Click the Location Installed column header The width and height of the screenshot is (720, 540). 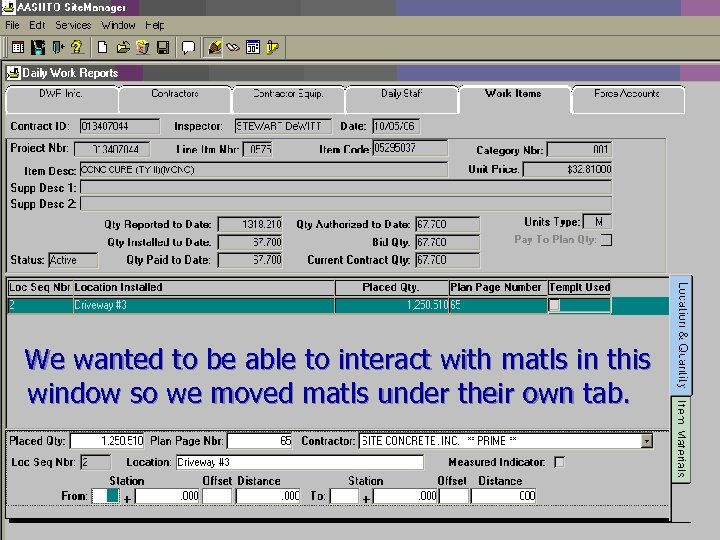(203, 287)
